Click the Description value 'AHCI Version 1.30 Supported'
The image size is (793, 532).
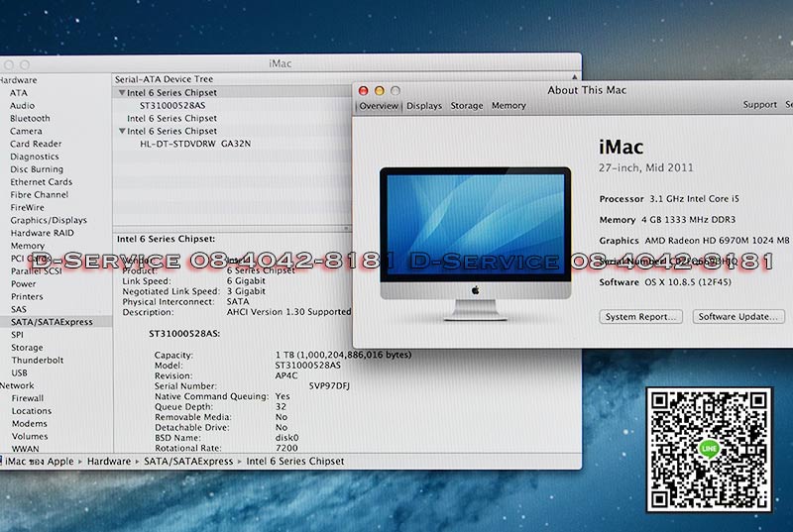[x=288, y=312]
